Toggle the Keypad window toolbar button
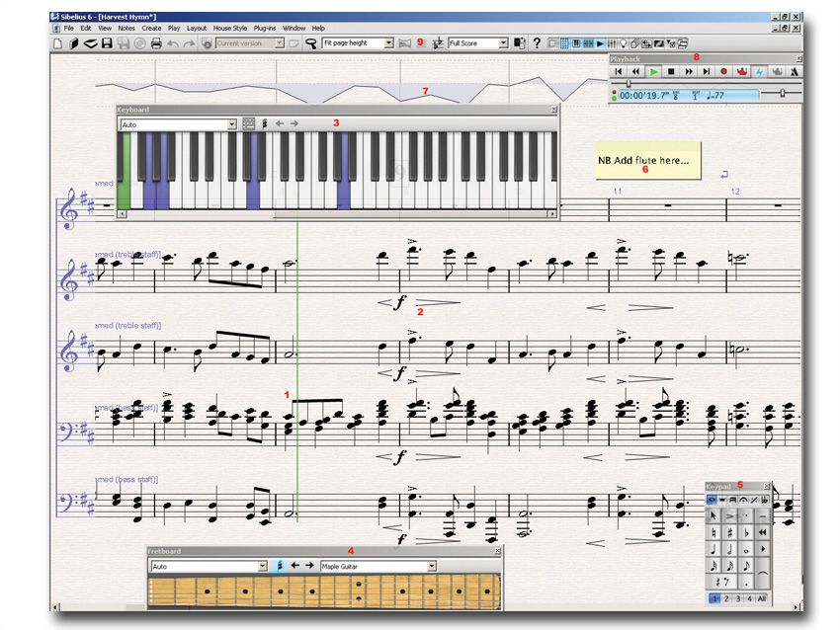The width and height of the screenshot is (840, 630). (x=563, y=43)
